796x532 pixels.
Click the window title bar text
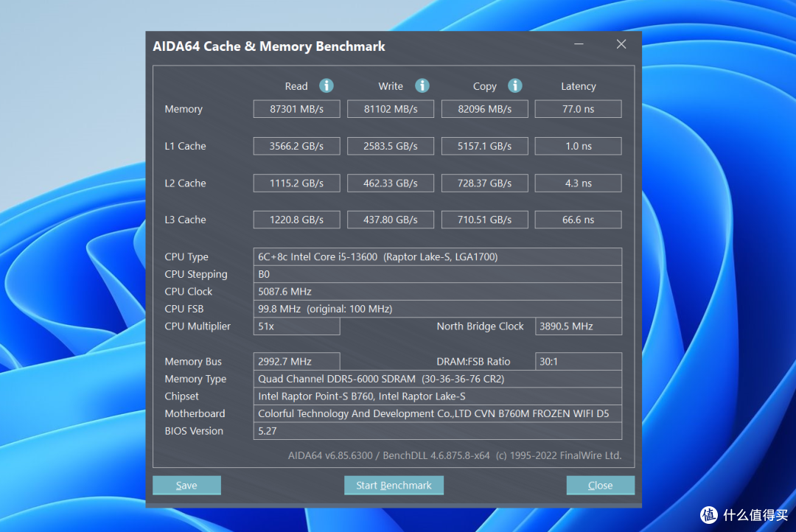click(269, 46)
